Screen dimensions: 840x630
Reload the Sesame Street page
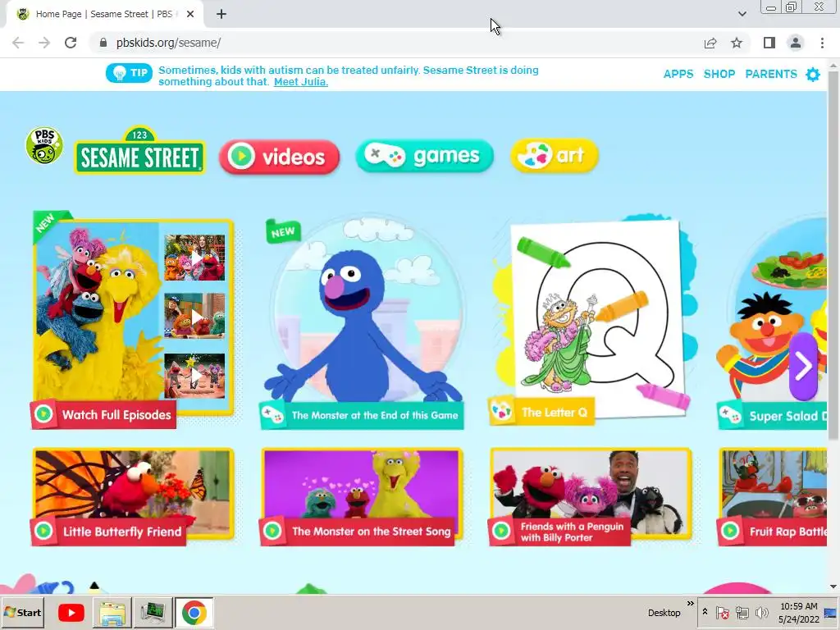(71, 43)
